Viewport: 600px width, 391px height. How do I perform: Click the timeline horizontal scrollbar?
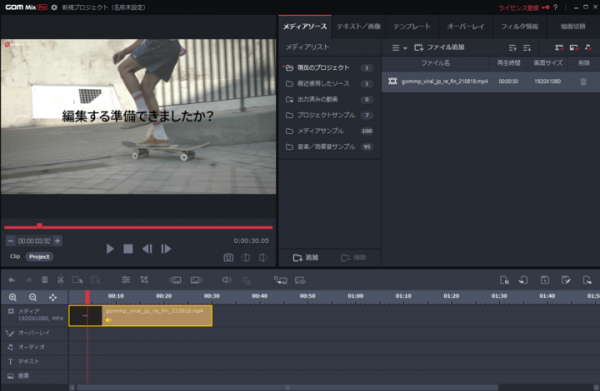click(287, 388)
